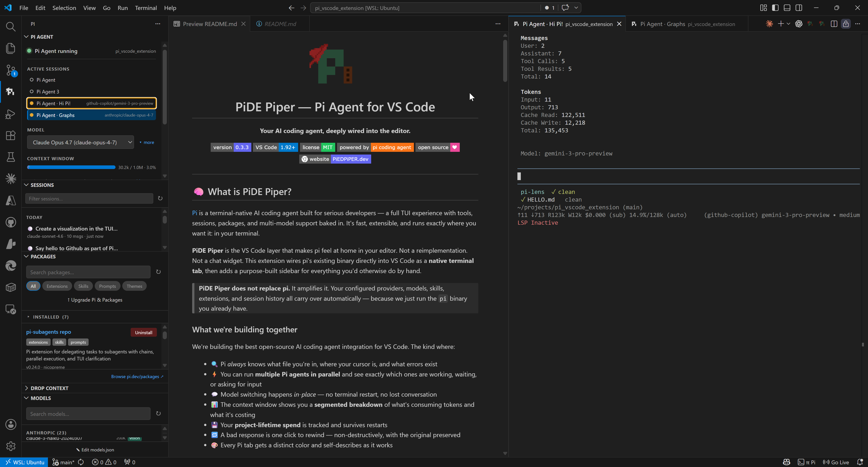Screen dimensions: 868x467
Task: Select the All packages filter chip
Action: click(x=33, y=286)
